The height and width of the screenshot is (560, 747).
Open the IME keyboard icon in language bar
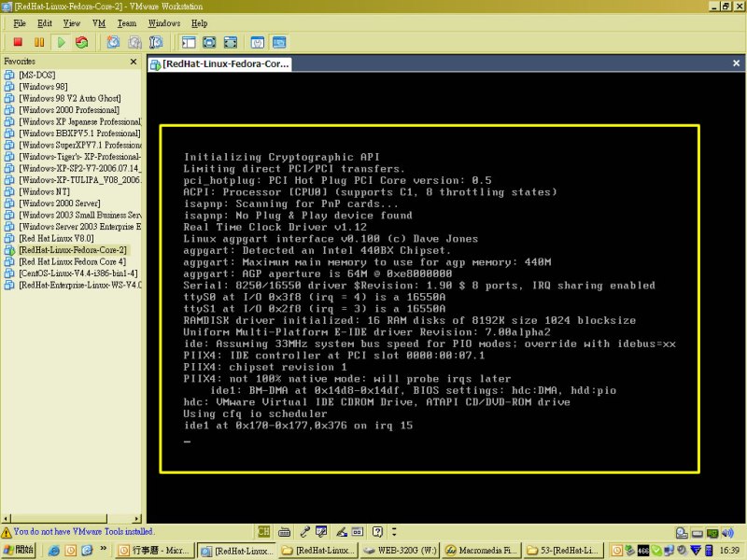tap(285, 531)
